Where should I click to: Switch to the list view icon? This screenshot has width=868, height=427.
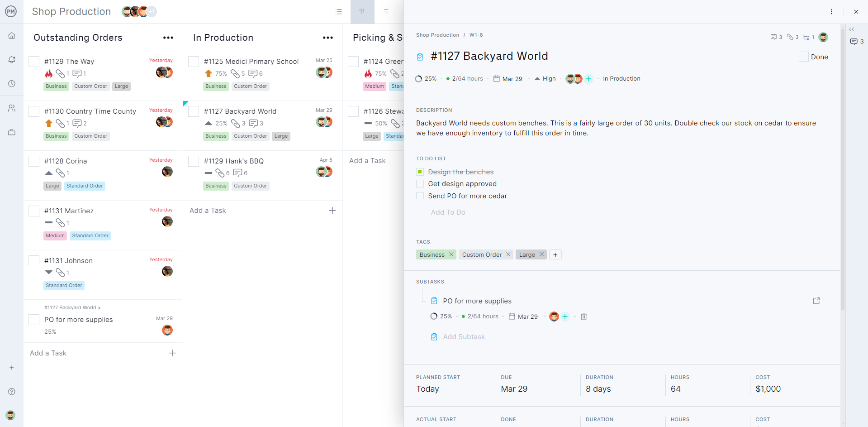point(339,11)
